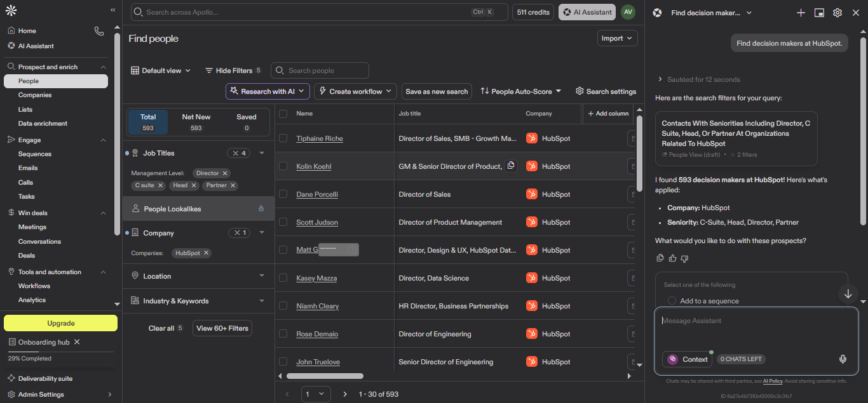Image resolution: width=868 pixels, height=403 pixels.
Task: Toggle the select-all checkbox in table header
Action: [283, 114]
